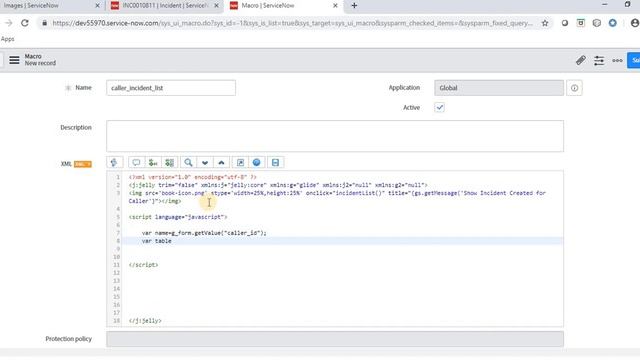Bookmark this page with the star icon
Screen dimensions: 640x360
point(545,23)
